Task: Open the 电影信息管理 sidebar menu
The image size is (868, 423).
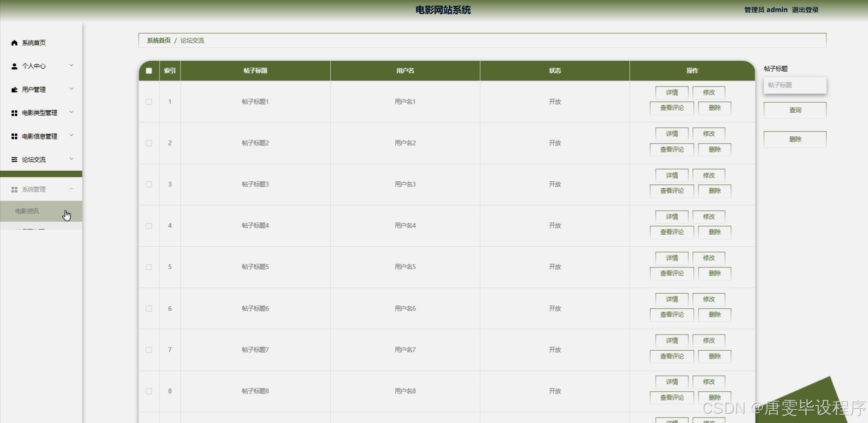Action: coord(41,136)
